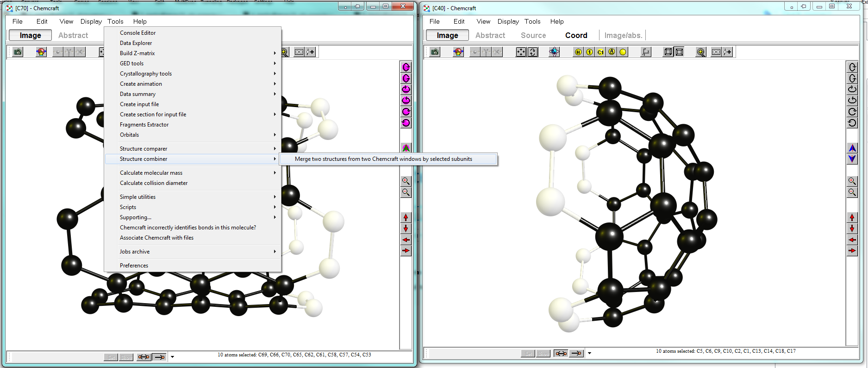868x368 pixels.
Task: Click the camera snapshot icon in C40 window
Action: [x=435, y=52]
